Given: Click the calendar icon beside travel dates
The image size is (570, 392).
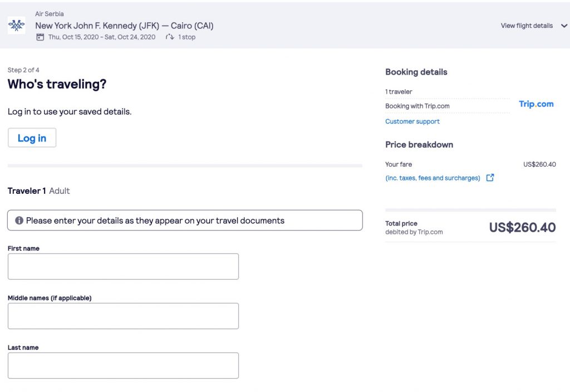Looking at the screenshot, I should (x=40, y=37).
